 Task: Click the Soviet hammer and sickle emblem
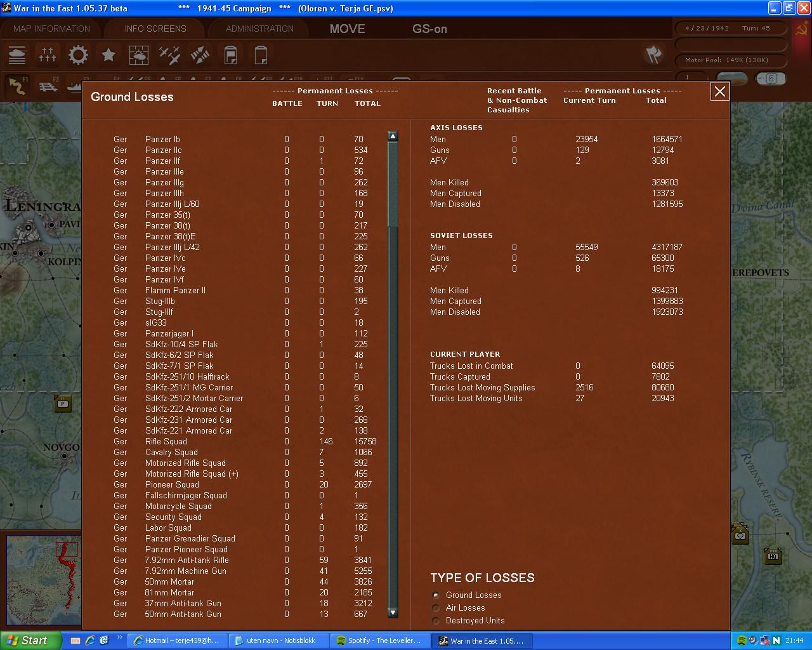point(801,28)
